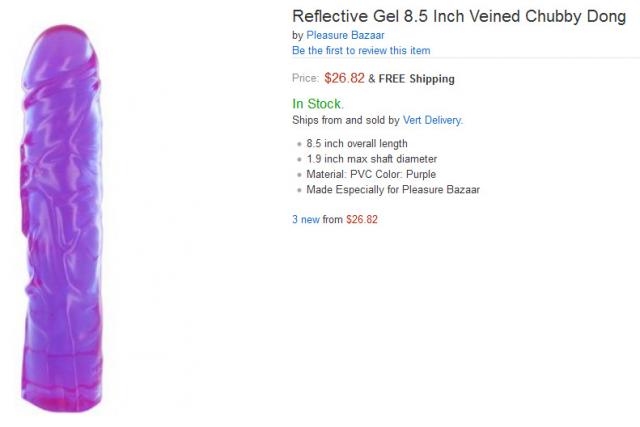This screenshot has height=427, width=640.
Task: Select the red $26.82 price beside 'Price:'
Action: [x=344, y=78]
